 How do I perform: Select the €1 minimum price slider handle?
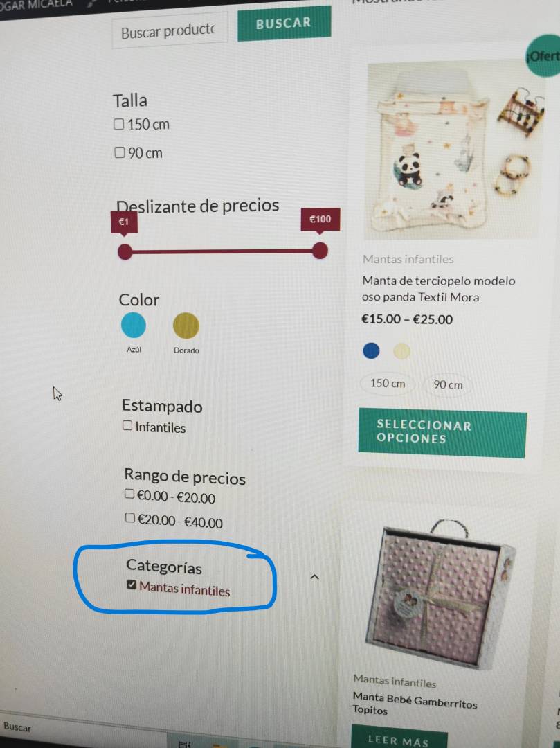pos(125,251)
